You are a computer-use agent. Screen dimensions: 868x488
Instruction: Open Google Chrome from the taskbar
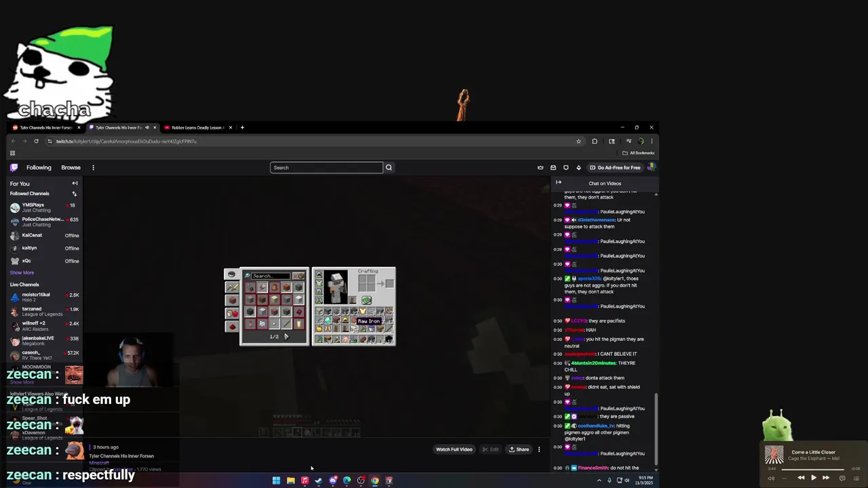375,481
